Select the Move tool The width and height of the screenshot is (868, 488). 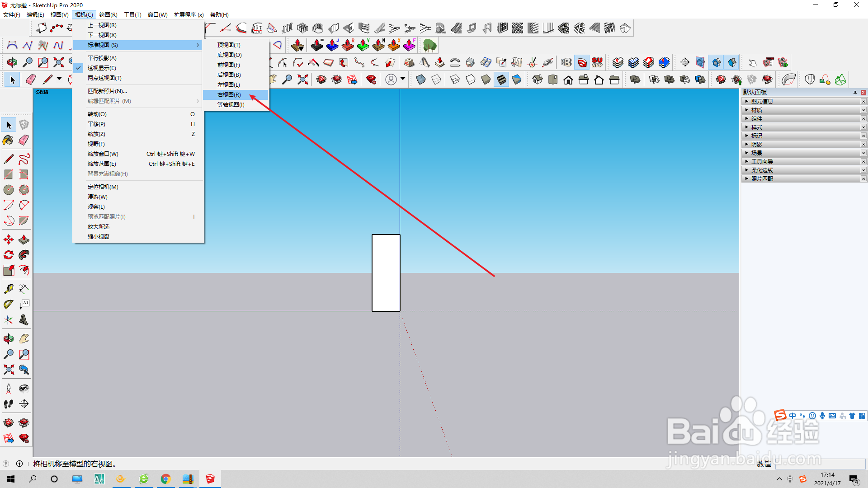click(8, 239)
